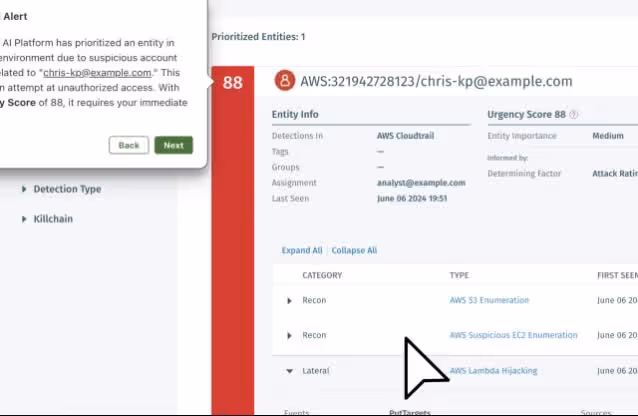Click the red urgency score 88 badge

(233, 83)
